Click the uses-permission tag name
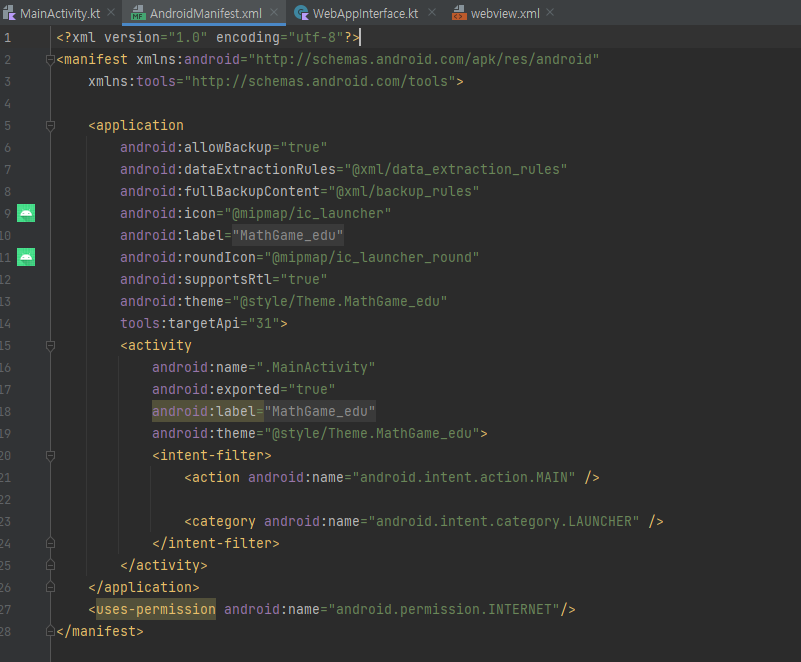 (156, 609)
